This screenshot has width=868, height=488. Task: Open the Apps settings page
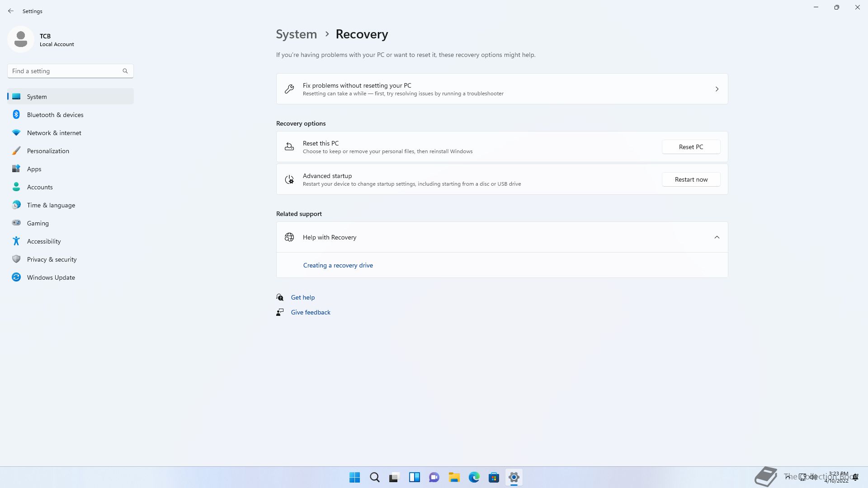coord(71,169)
